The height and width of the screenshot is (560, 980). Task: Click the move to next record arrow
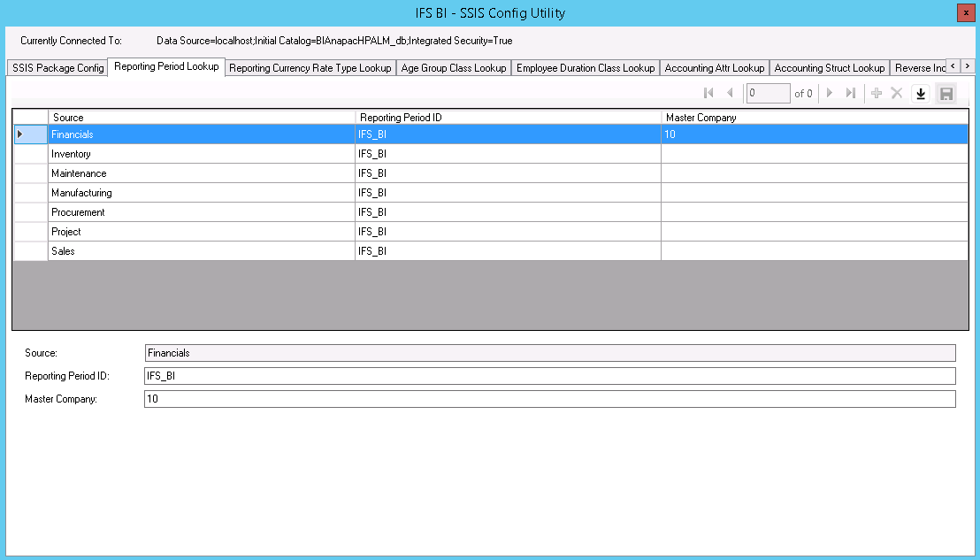point(830,93)
